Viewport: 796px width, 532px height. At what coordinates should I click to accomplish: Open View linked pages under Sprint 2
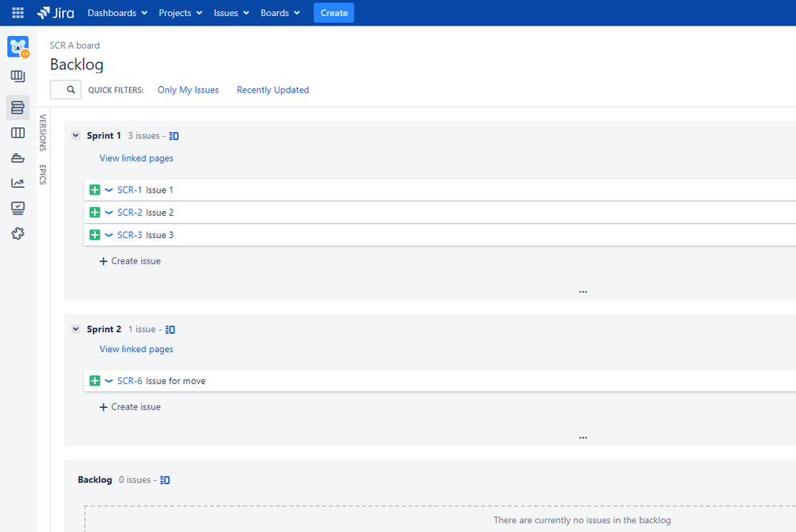pyautogui.click(x=136, y=350)
